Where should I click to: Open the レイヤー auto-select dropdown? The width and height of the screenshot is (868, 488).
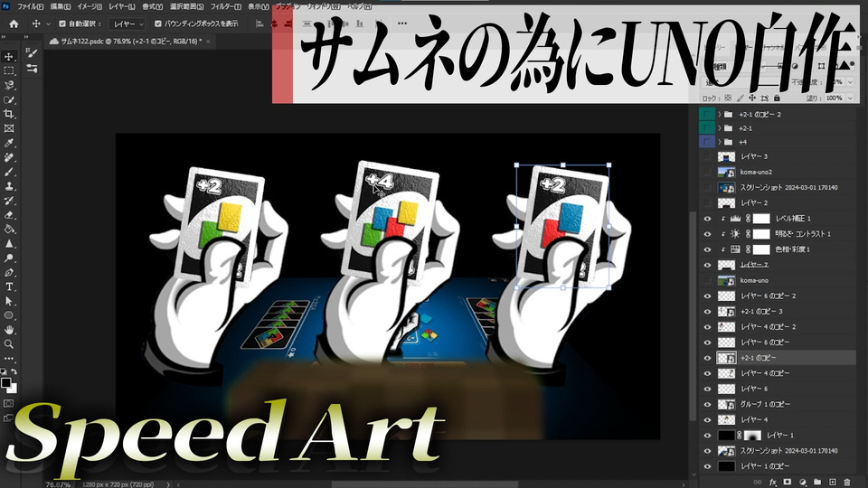(x=127, y=23)
